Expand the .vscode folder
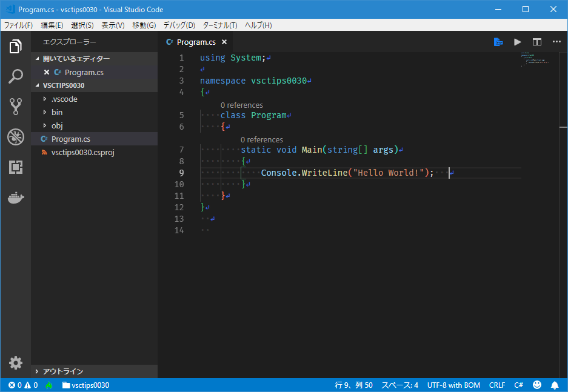 [64, 99]
